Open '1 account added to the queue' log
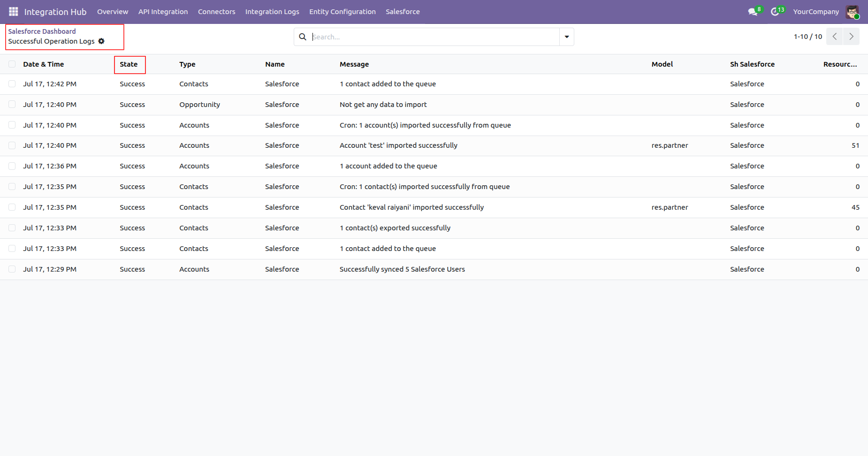Image resolution: width=868 pixels, height=456 pixels. (388, 166)
